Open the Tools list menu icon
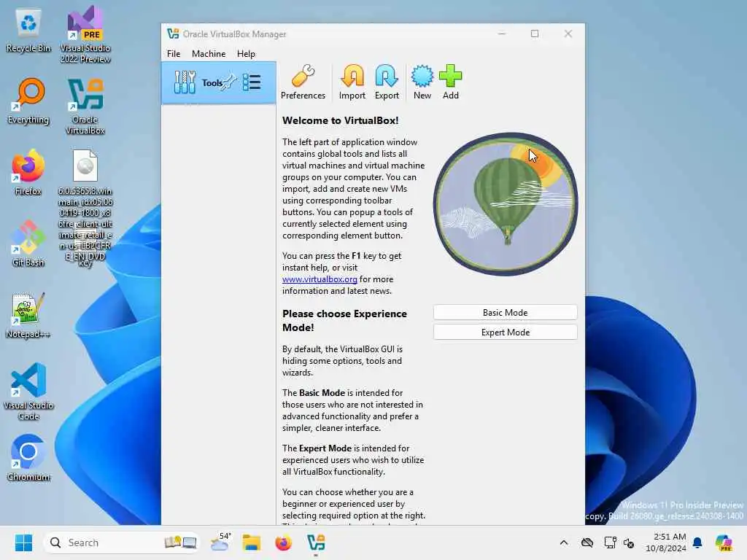 [252, 82]
